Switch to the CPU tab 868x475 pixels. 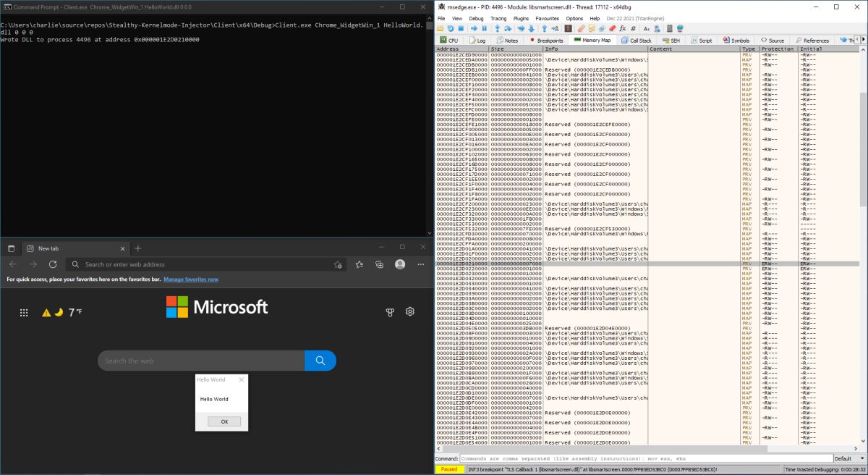point(449,41)
